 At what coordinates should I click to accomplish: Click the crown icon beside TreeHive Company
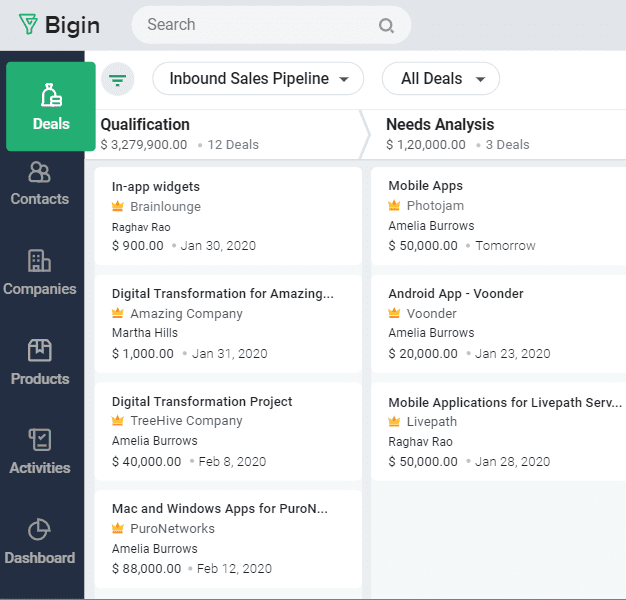pos(117,420)
